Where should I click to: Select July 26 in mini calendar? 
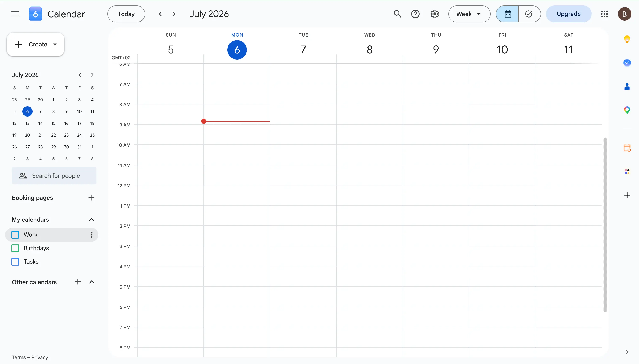pos(15,147)
